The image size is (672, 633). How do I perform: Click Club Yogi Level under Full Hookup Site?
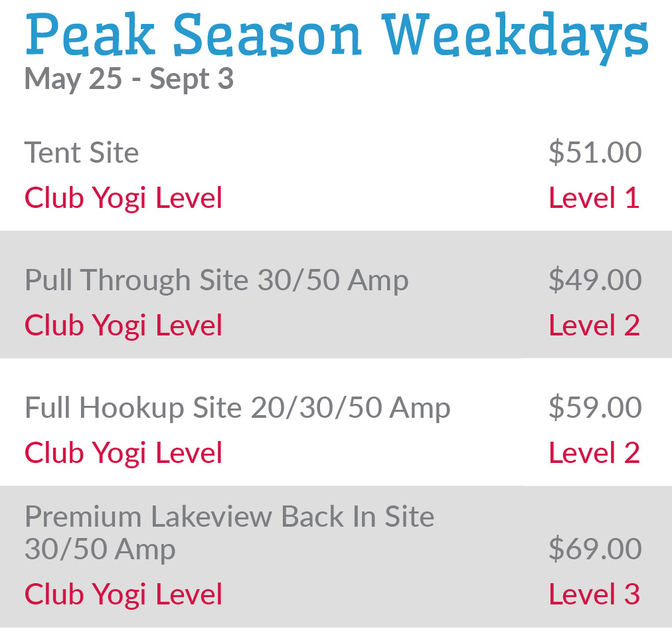tap(124, 453)
